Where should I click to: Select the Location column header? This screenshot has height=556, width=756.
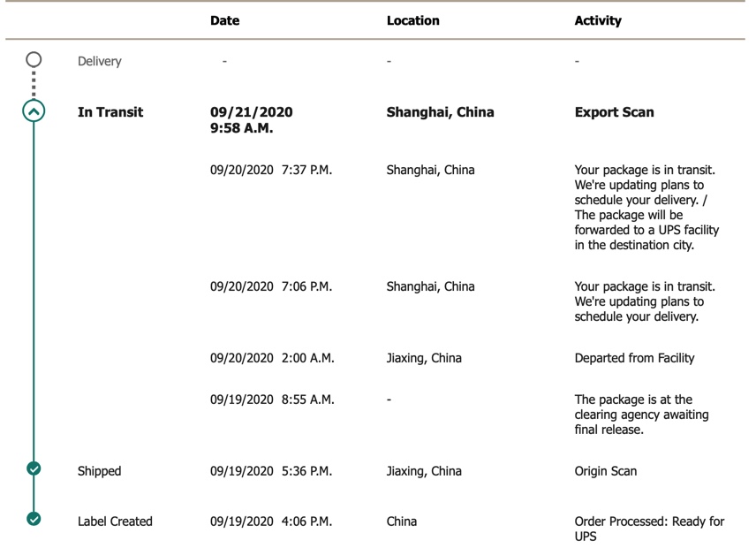(412, 20)
